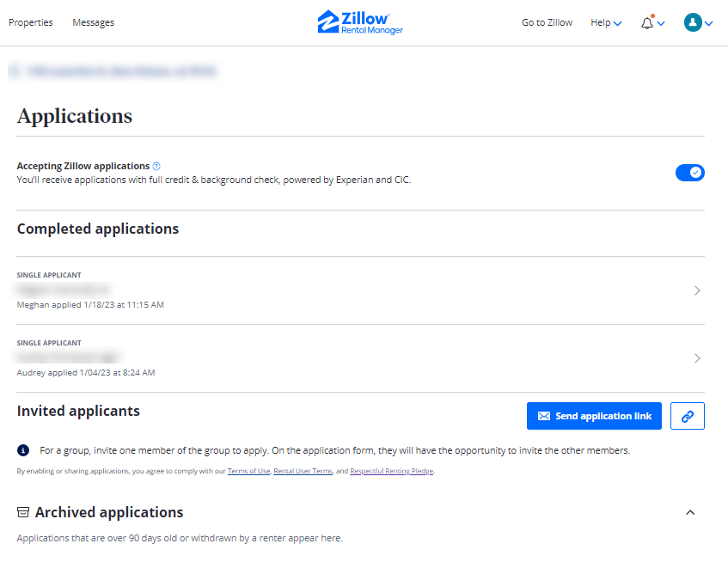Click the archive box icon beside Archived applications
Screen dimensions: 728x562
click(21, 511)
